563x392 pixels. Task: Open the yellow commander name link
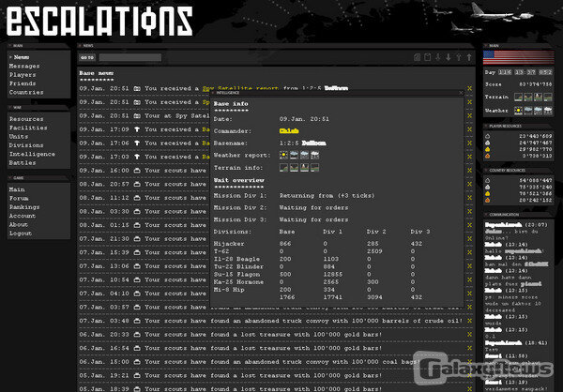pos(289,131)
